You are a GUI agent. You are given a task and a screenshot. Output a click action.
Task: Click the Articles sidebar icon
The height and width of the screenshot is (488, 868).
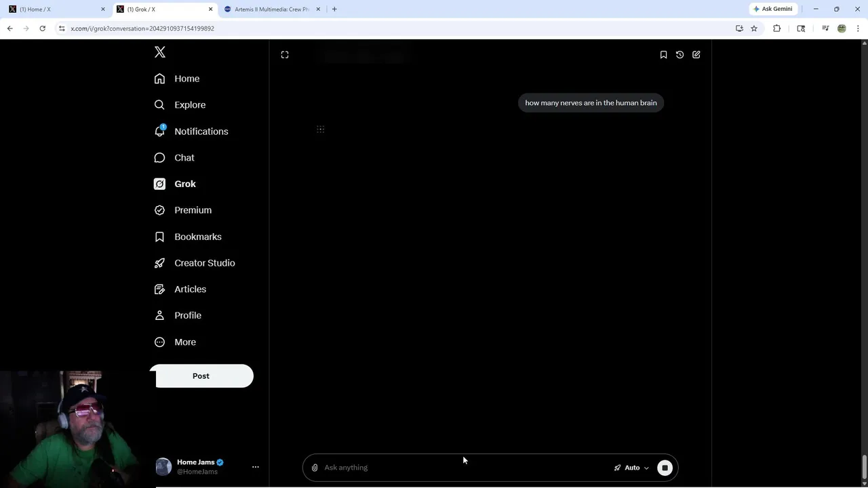159,289
